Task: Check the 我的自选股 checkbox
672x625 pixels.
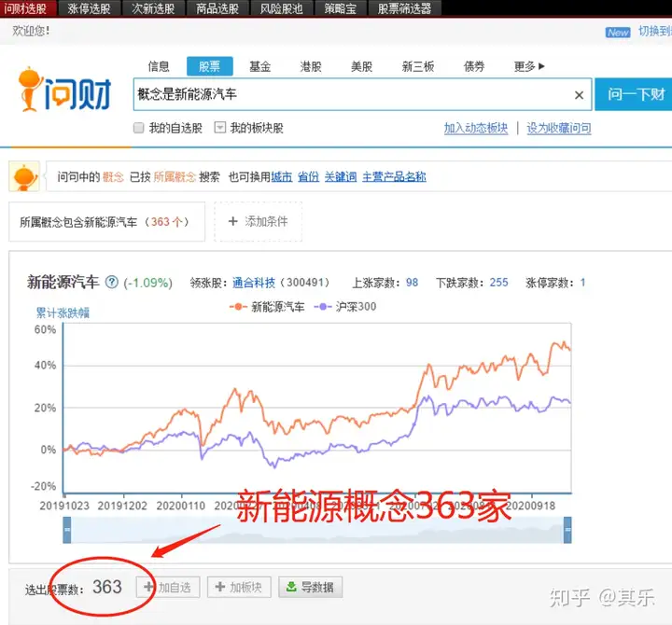Action: pos(138,128)
